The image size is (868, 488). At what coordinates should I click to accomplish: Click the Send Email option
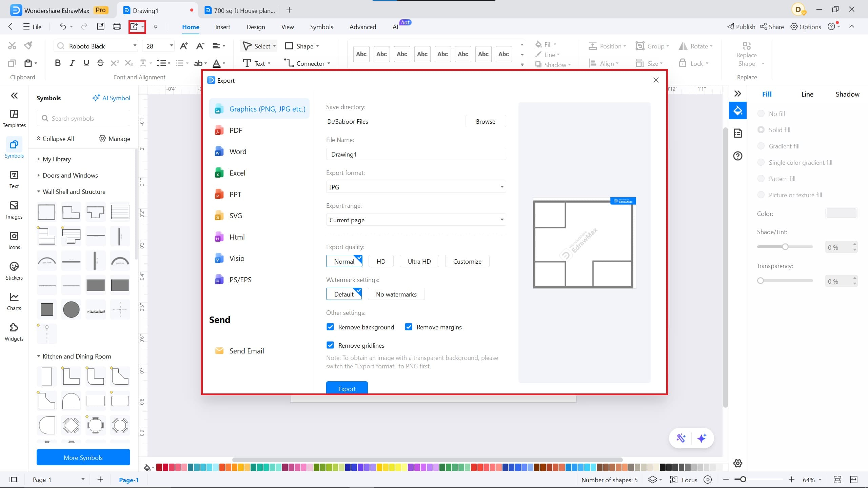tap(246, 351)
